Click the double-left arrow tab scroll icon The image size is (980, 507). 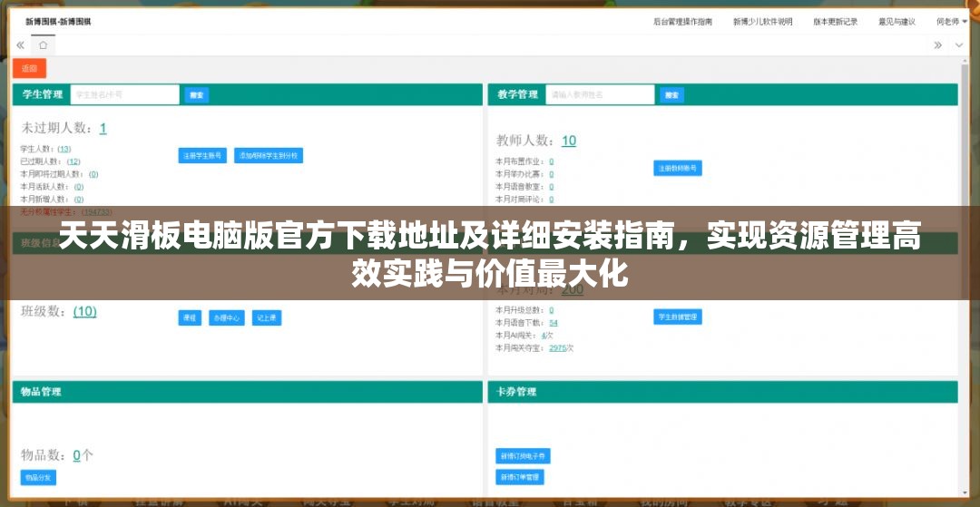pos(20,45)
